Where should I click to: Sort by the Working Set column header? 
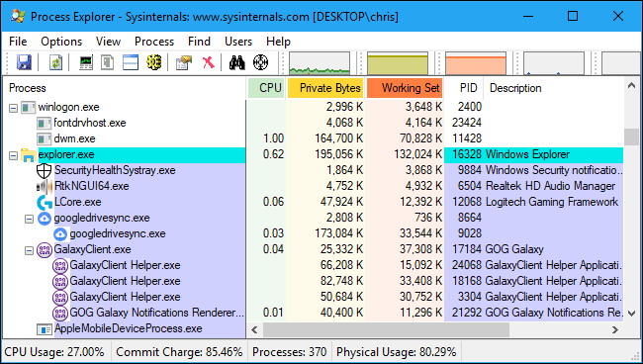tap(405, 88)
